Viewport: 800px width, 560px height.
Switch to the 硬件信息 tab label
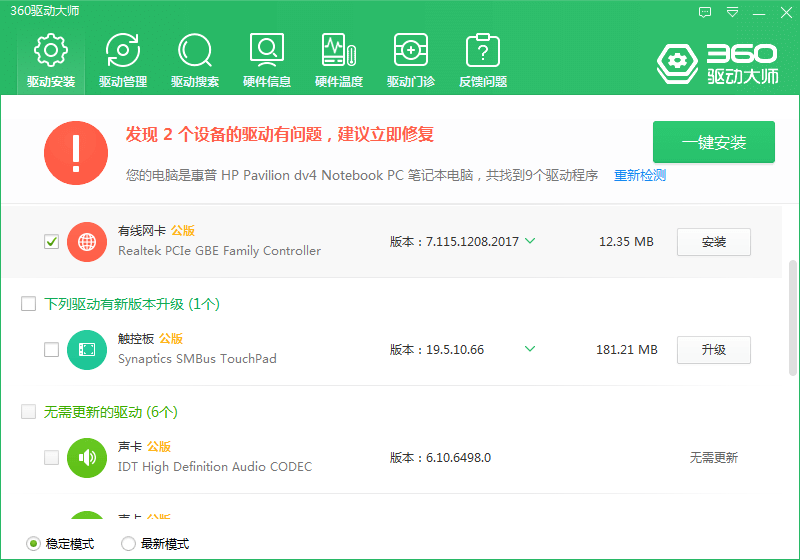pyautogui.click(x=267, y=82)
